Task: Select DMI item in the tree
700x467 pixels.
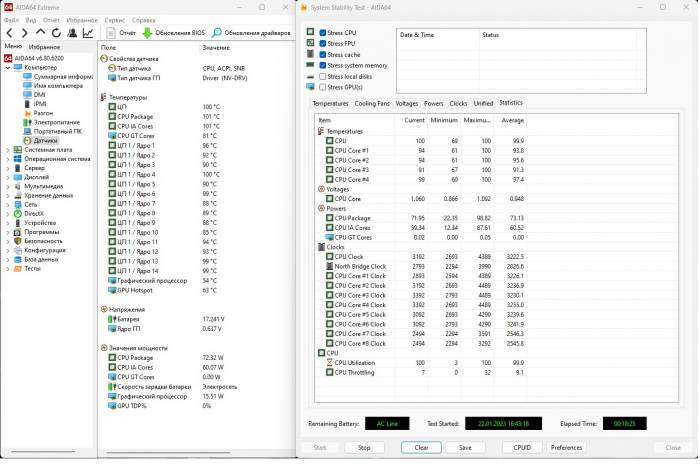Action: pyautogui.click(x=34, y=95)
